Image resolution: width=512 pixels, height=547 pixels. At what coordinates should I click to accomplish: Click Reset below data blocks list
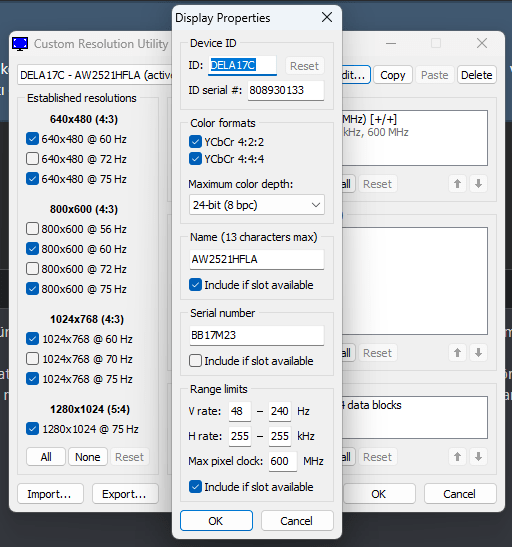(x=377, y=457)
